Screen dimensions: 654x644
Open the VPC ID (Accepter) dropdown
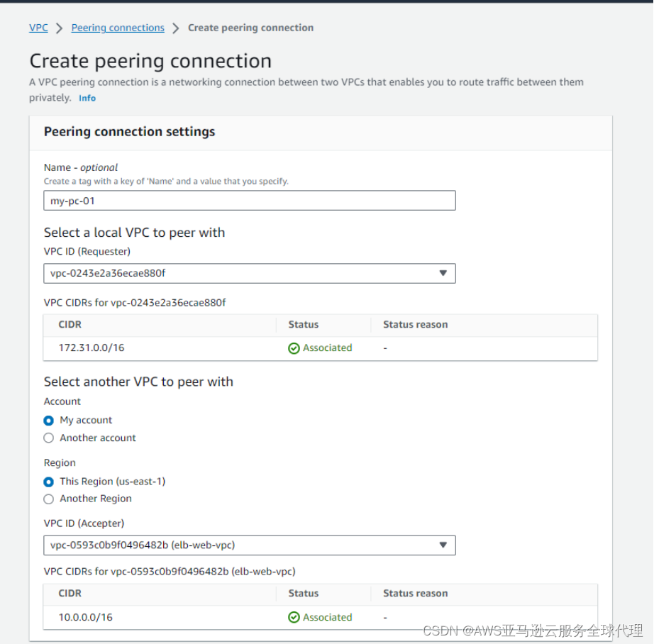click(x=249, y=545)
